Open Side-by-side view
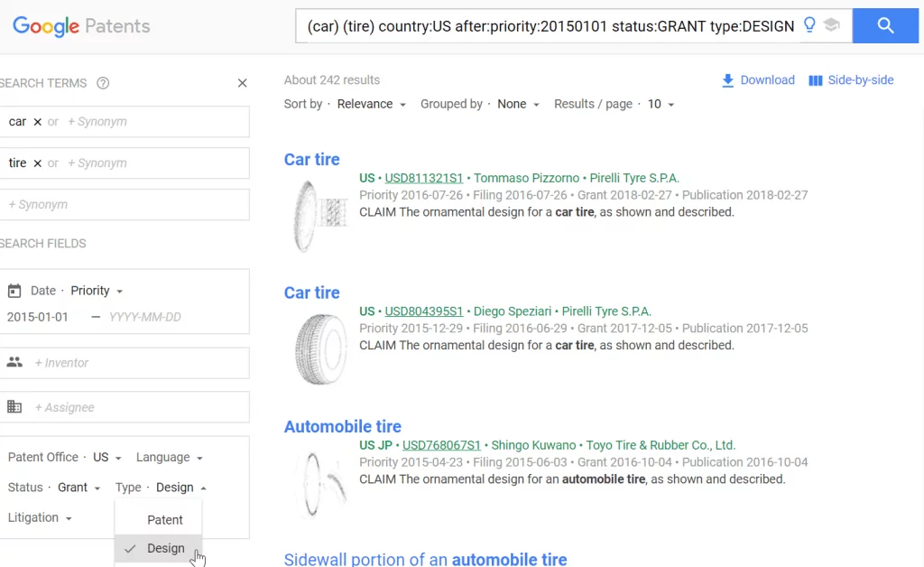The width and height of the screenshot is (924, 567). [x=851, y=80]
